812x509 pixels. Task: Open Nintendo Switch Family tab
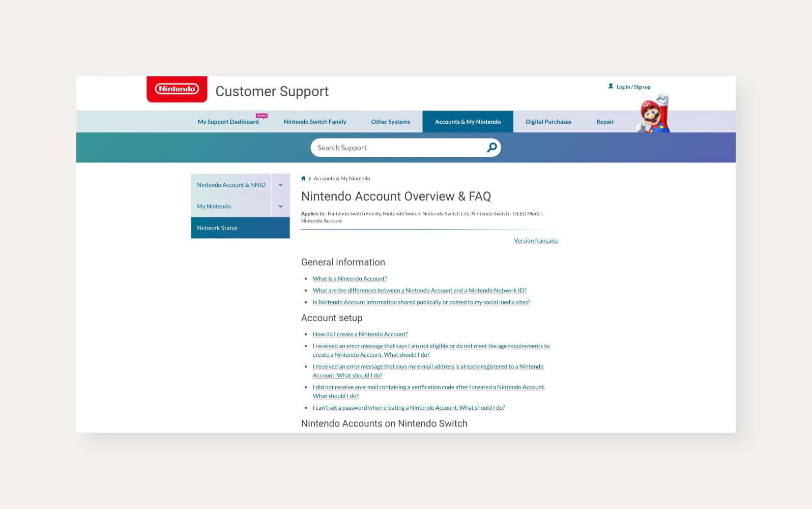(315, 122)
